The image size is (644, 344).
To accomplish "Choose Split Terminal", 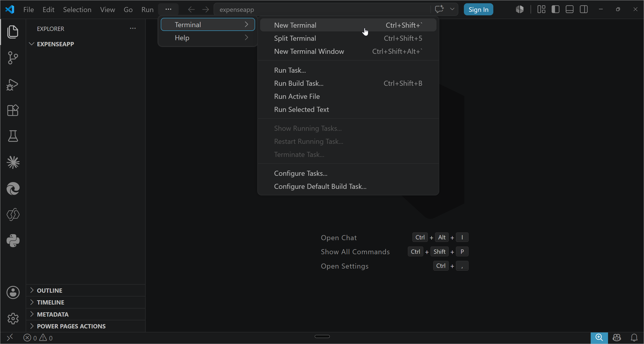I will coord(348,38).
